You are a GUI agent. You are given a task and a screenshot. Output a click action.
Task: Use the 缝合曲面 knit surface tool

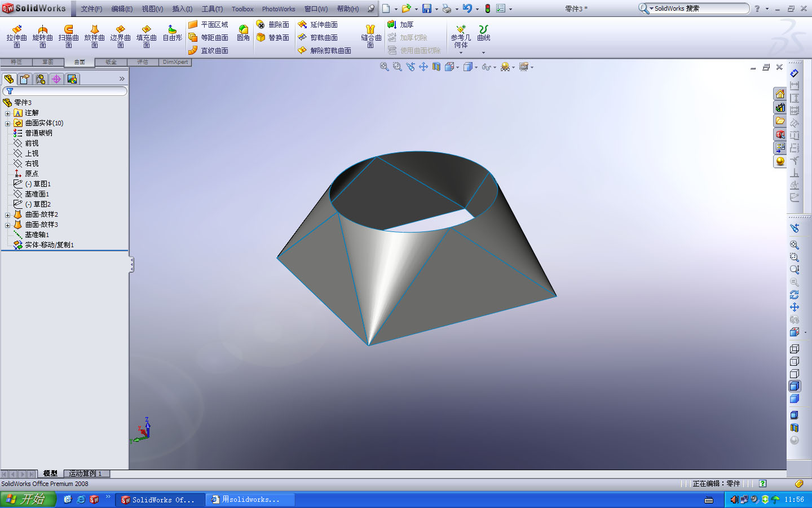click(371, 37)
